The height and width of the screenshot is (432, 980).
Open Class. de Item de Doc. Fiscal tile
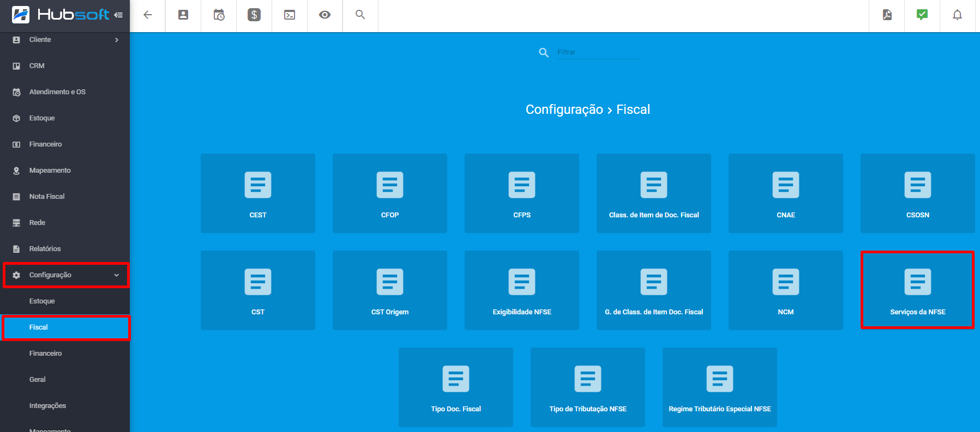pyautogui.click(x=654, y=193)
